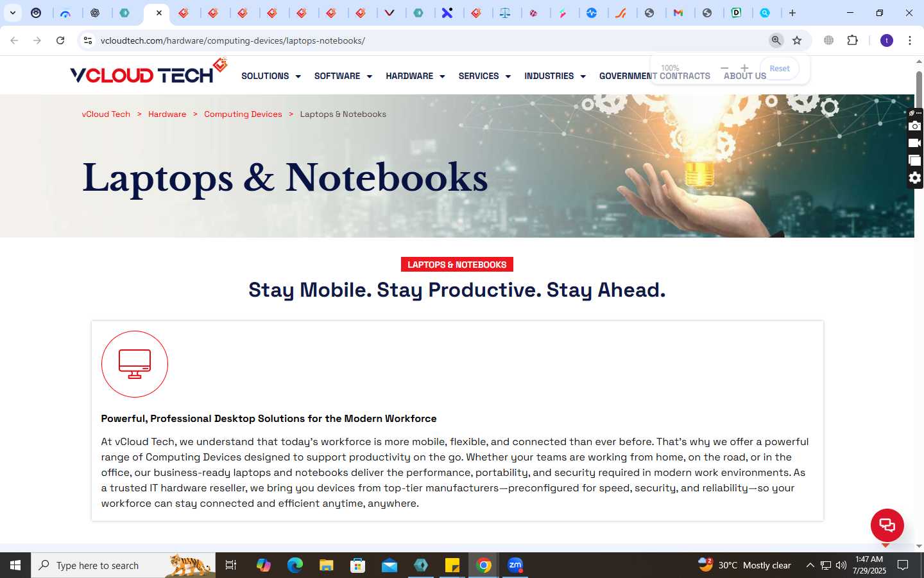
Task: Click the LAPTOPS & NOTEBOOKS red label
Action: [457, 265]
